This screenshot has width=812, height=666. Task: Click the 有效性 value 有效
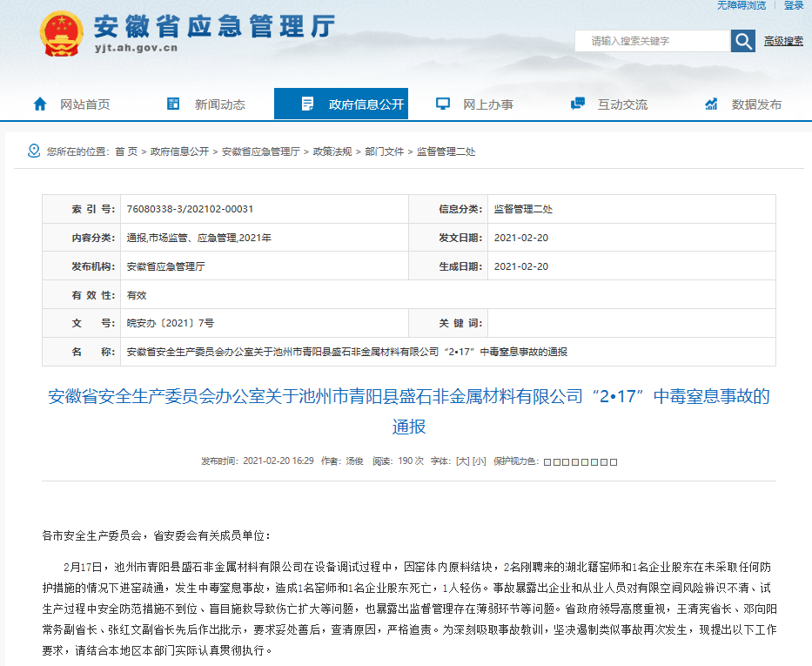coord(136,295)
